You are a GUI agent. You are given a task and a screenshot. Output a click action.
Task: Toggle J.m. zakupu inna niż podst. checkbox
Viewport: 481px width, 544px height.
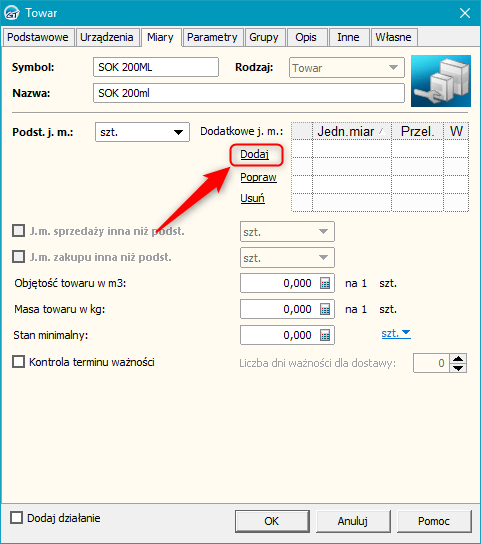tap(18, 257)
